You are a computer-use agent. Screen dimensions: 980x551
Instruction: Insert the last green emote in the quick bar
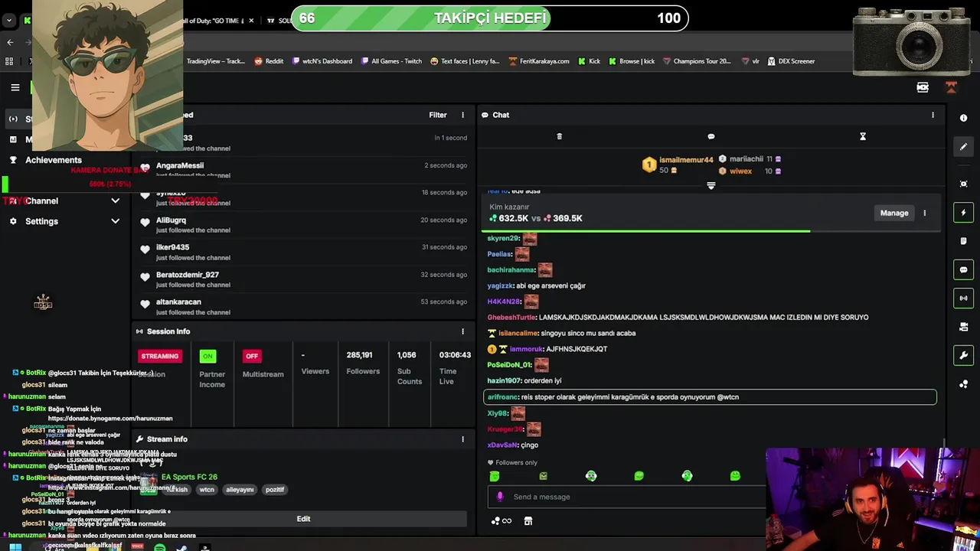pos(735,476)
